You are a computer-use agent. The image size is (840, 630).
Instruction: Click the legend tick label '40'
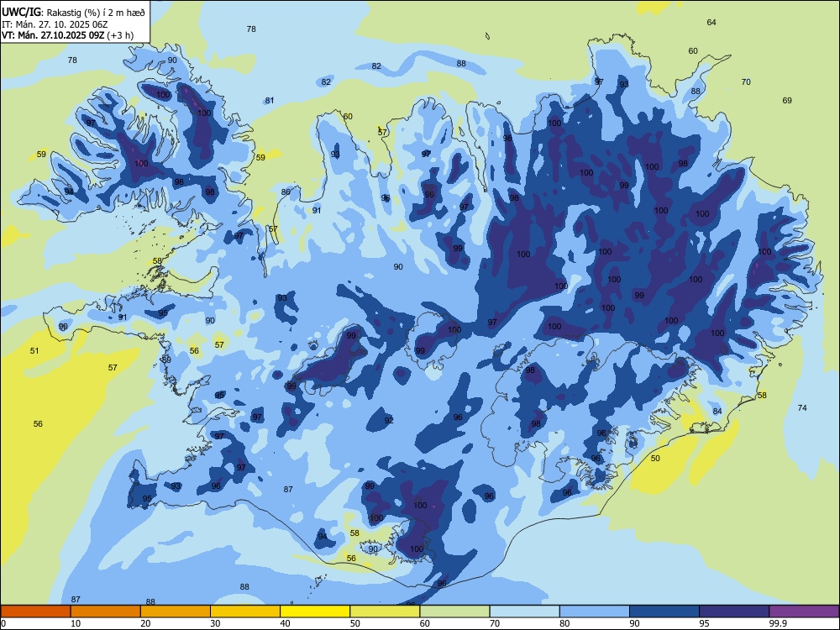click(285, 623)
